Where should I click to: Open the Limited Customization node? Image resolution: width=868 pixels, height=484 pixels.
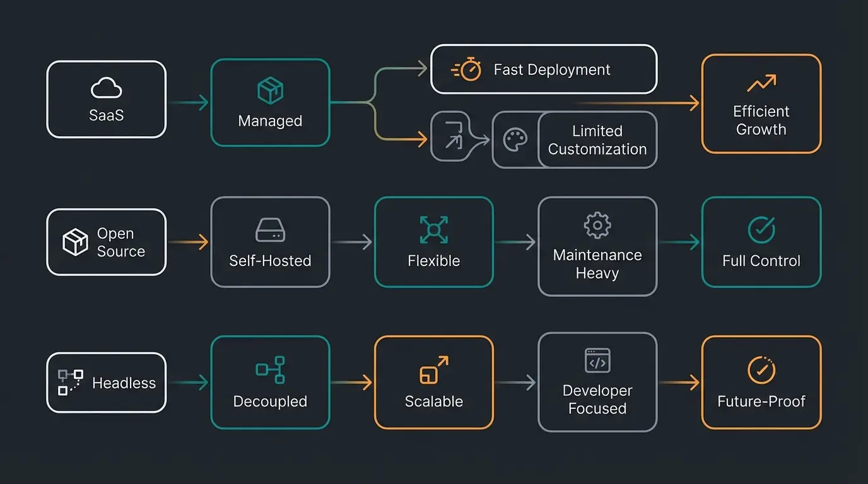tap(596, 140)
